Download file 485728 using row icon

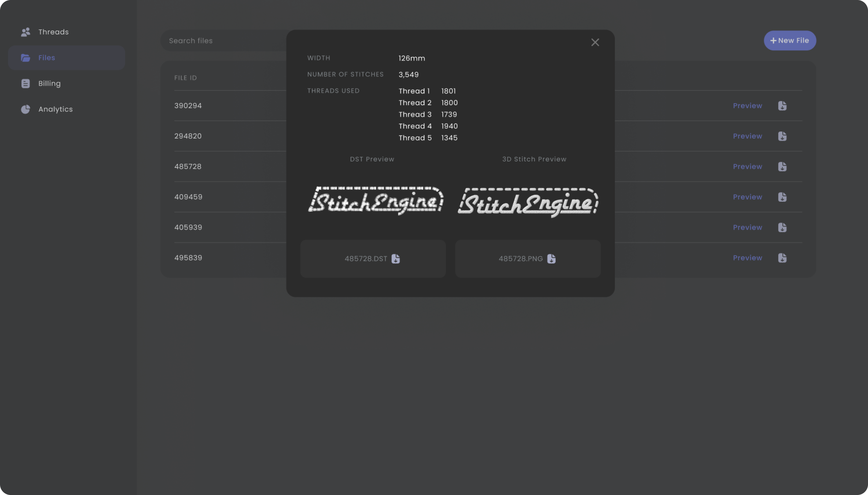tap(782, 167)
